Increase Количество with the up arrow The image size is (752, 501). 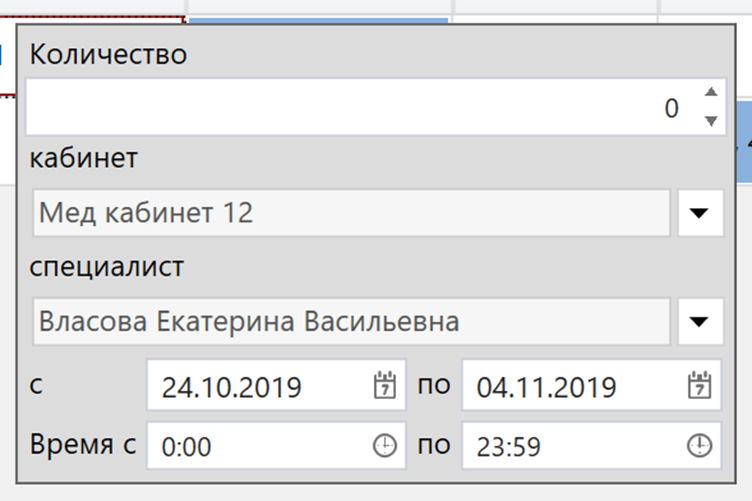(x=711, y=93)
